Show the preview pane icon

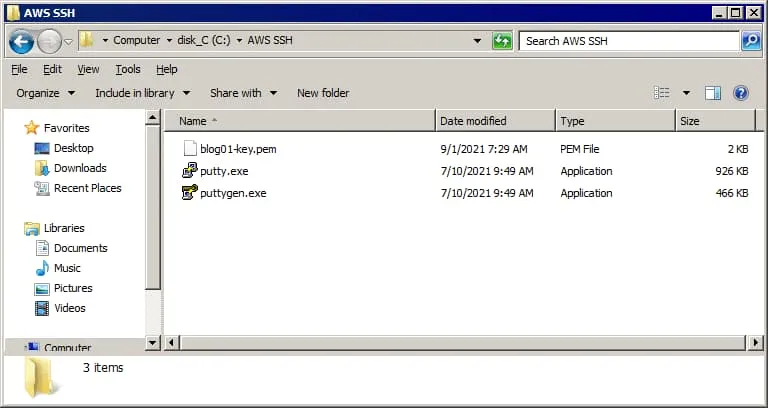713,93
